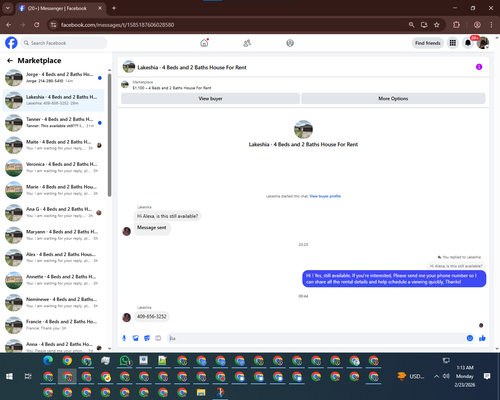Image resolution: width=500 pixels, height=400 pixels.
Task: Click the 409-656-3252 message bubble
Action: (152, 316)
